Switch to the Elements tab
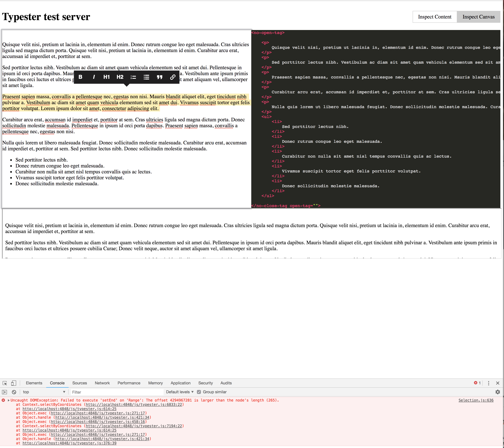Image resolution: width=504 pixels, height=448 pixels. click(x=34, y=383)
